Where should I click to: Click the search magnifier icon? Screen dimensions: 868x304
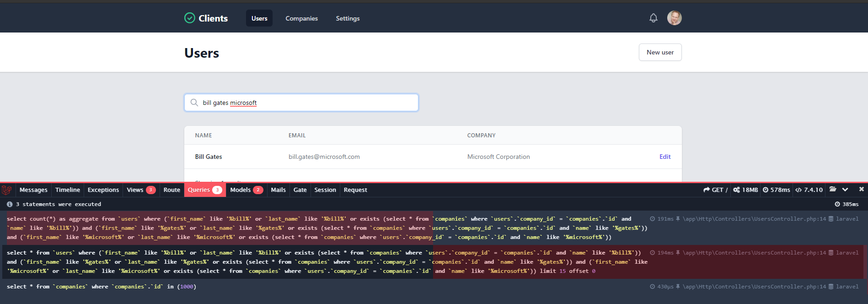pos(194,103)
